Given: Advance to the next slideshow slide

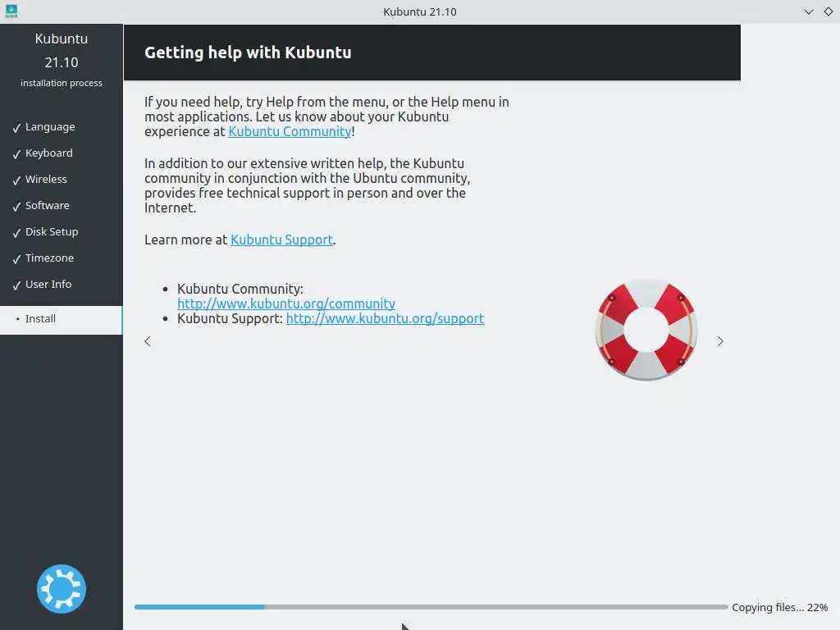Looking at the screenshot, I should (720, 341).
